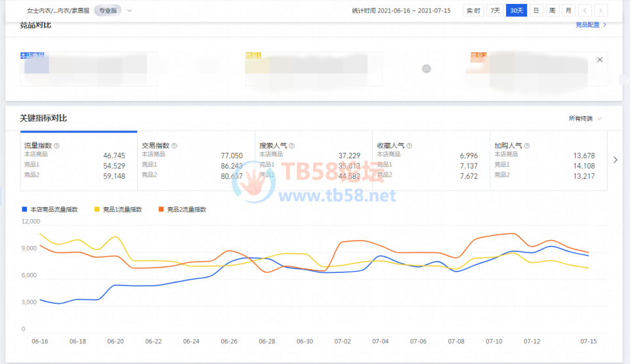The width and height of the screenshot is (630, 364).
Task: Open help icon next to 搜索人气
Action: (x=291, y=146)
